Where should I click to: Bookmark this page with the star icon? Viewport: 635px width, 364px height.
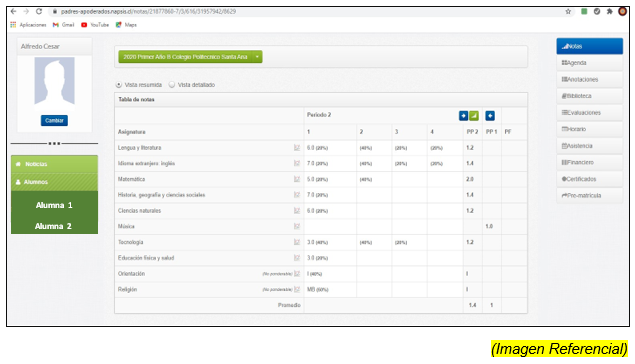568,11
